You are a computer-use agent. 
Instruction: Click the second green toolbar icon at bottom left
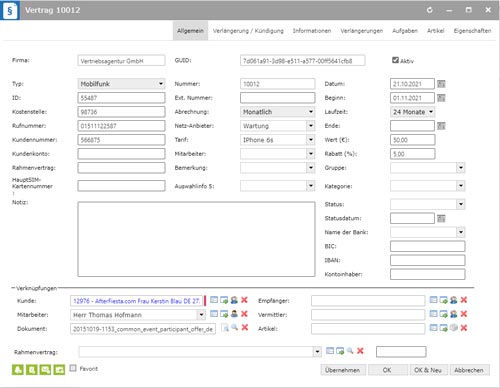32,370
